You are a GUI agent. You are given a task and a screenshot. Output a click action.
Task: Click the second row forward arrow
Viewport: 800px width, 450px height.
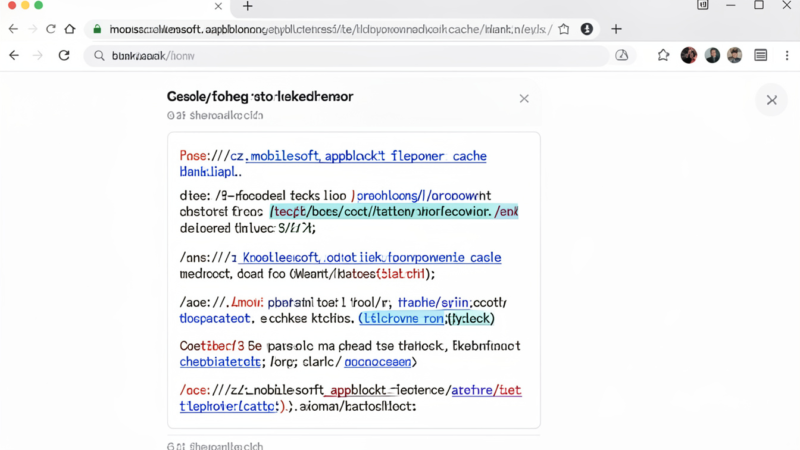point(37,55)
